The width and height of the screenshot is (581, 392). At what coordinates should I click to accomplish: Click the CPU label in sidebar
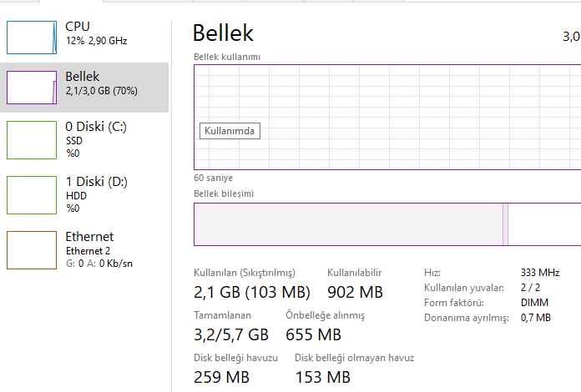coord(78,28)
